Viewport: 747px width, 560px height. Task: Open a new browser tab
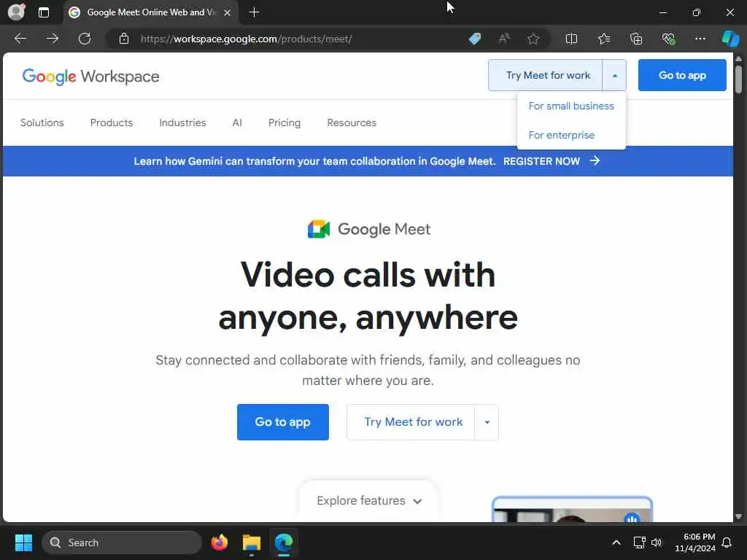(x=255, y=12)
